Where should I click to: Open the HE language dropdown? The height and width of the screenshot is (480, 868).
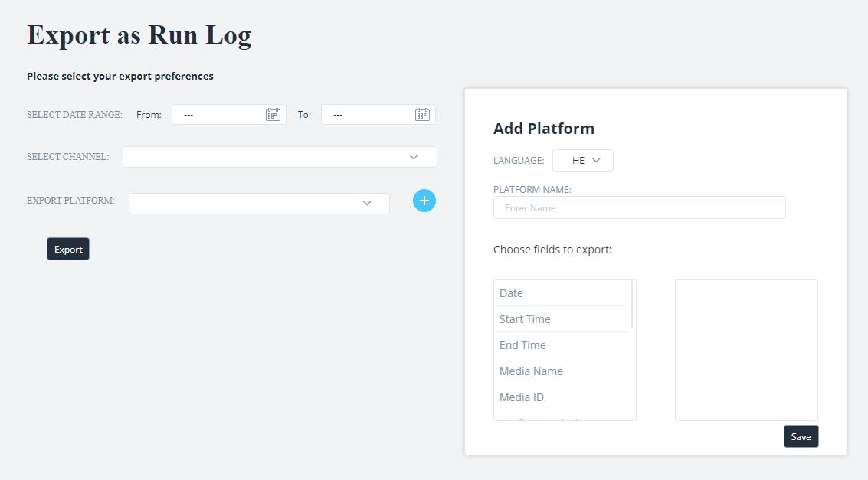click(582, 161)
